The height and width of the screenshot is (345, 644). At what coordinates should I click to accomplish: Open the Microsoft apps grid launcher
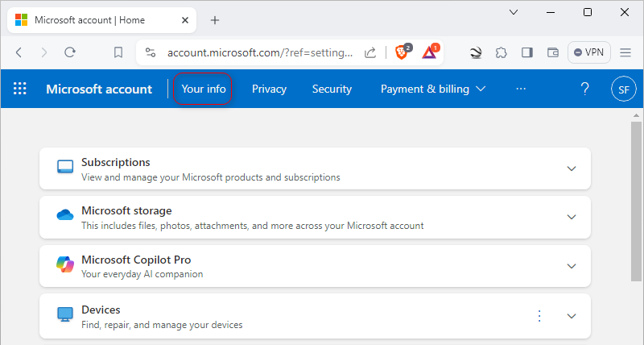click(19, 89)
